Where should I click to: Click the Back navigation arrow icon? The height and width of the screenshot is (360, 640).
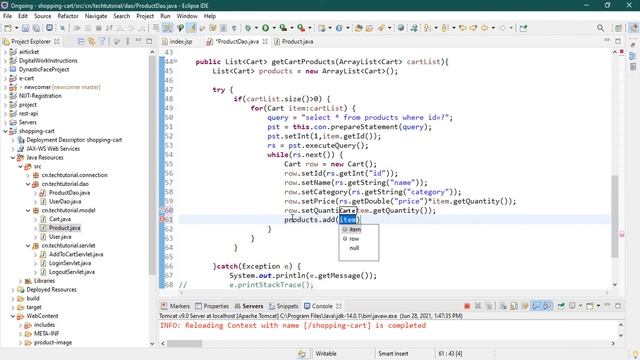click(x=484, y=28)
